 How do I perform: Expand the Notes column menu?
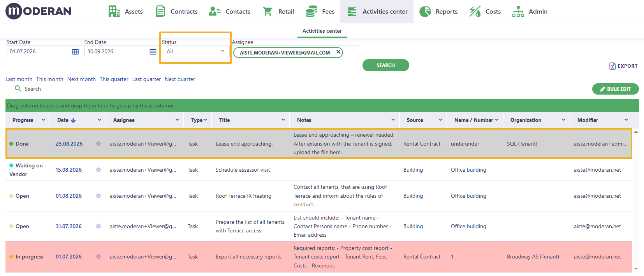393,120
